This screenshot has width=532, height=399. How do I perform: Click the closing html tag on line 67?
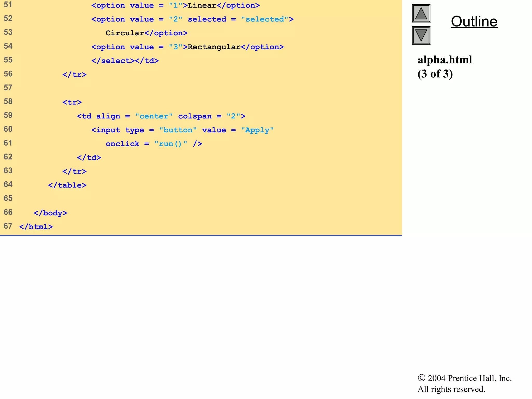(x=36, y=227)
